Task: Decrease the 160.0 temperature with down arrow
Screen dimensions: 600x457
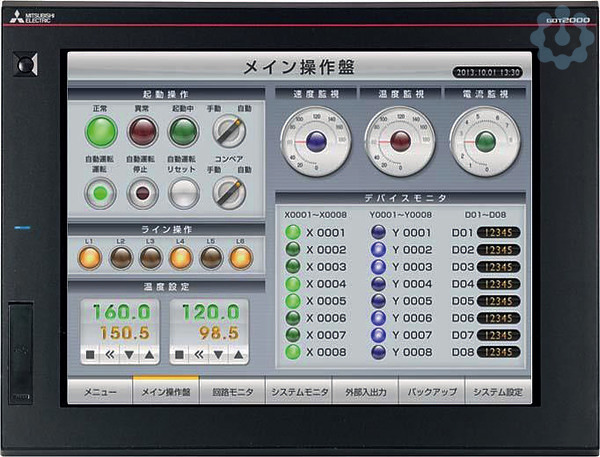Action: click(x=130, y=354)
